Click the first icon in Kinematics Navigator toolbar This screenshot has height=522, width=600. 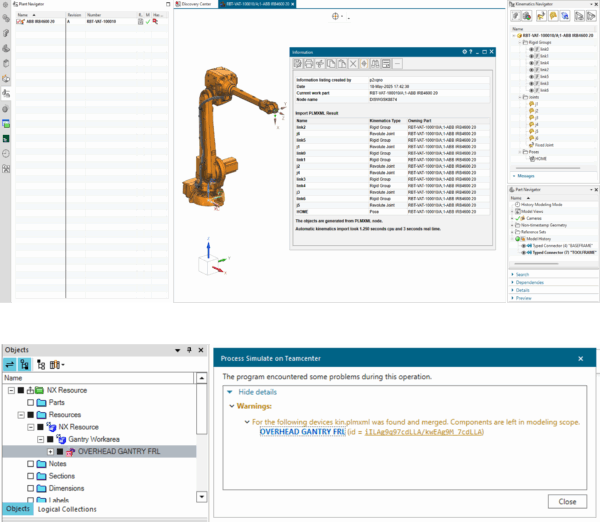517,18
